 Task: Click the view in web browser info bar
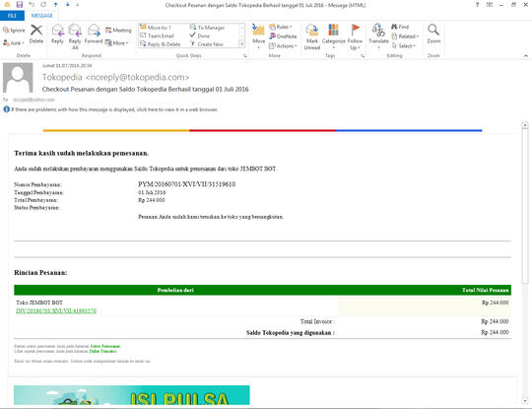tap(111, 109)
